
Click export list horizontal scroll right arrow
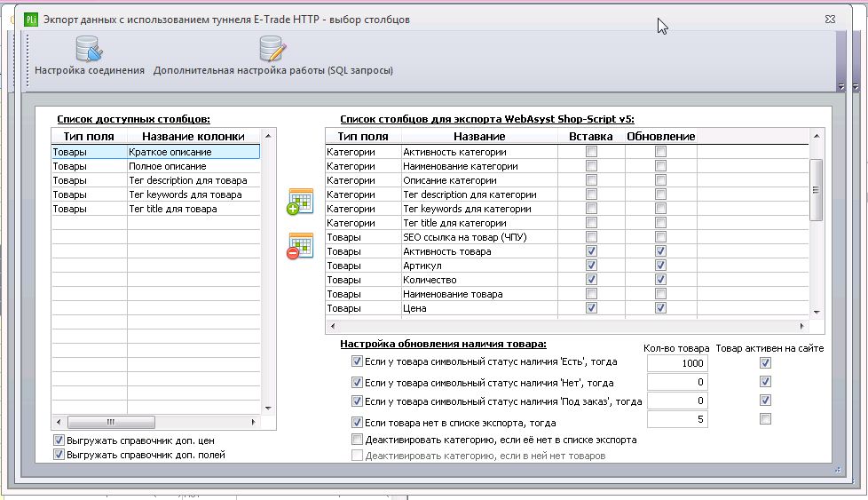tap(801, 326)
